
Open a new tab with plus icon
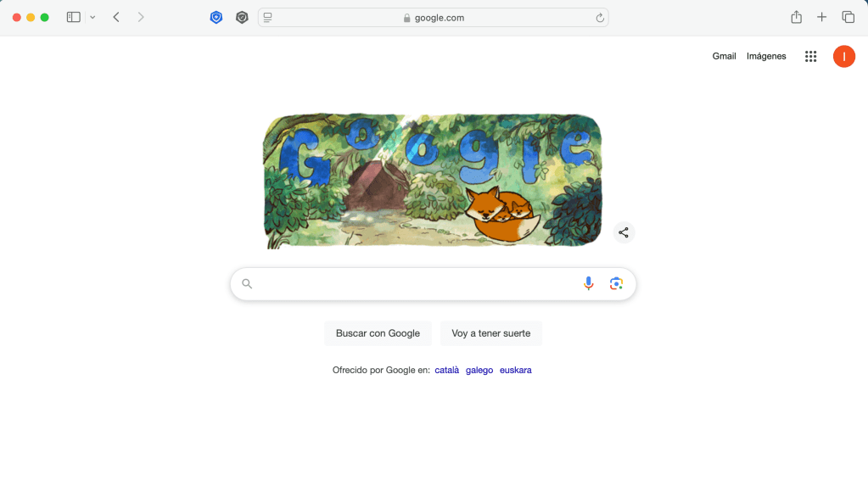point(821,17)
